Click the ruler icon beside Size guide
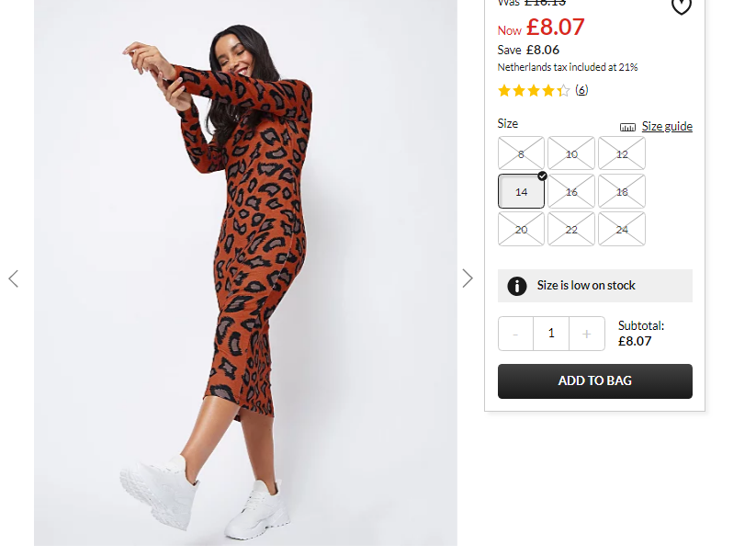The image size is (756, 556). tap(627, 128)
